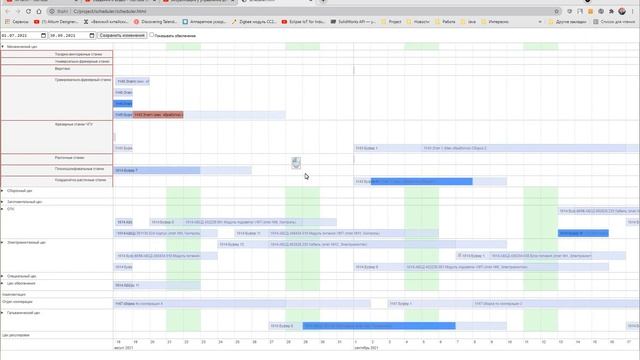Open the Zigbee модуль CC2 bookmark
Image resolution: width=640 pixels, height=360 pixels.
254,22
